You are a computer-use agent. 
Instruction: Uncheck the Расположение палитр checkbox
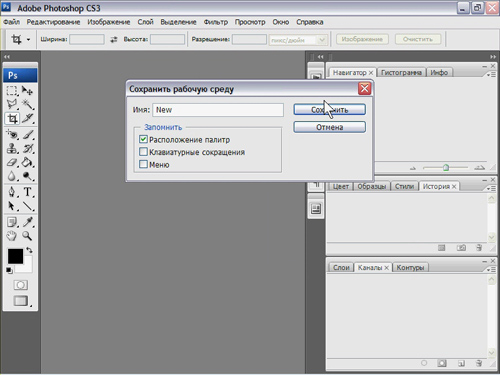pos(143,139)
